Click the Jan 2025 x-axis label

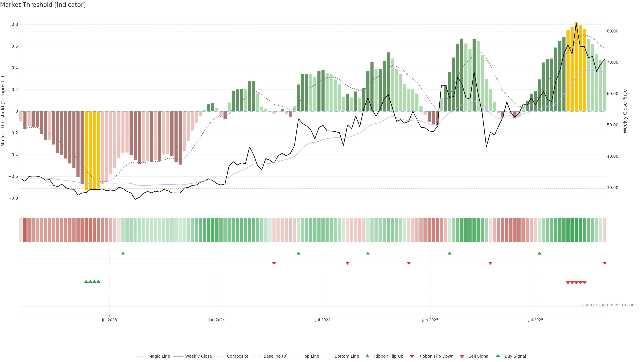pos(430,320)
